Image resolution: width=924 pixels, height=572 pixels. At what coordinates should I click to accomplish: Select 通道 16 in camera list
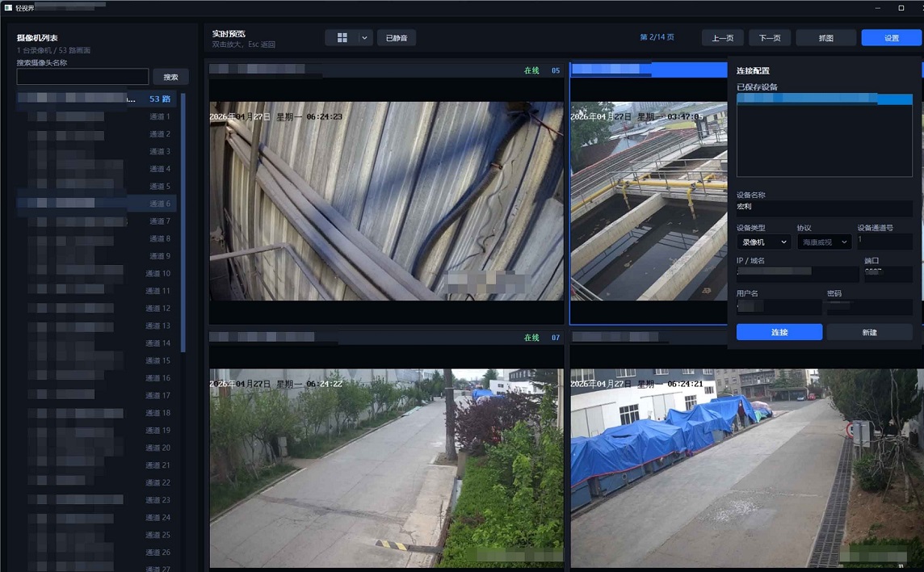pos(97,378)
